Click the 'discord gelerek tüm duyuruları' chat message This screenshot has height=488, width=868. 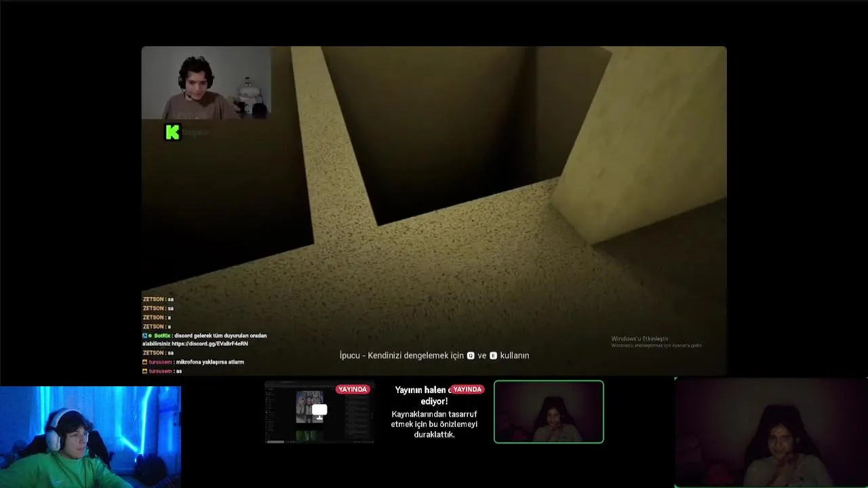click(205, 340)
